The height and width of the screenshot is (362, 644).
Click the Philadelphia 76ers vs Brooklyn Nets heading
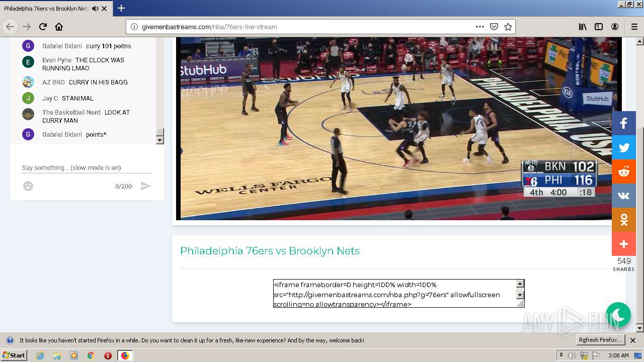[270, 251]
